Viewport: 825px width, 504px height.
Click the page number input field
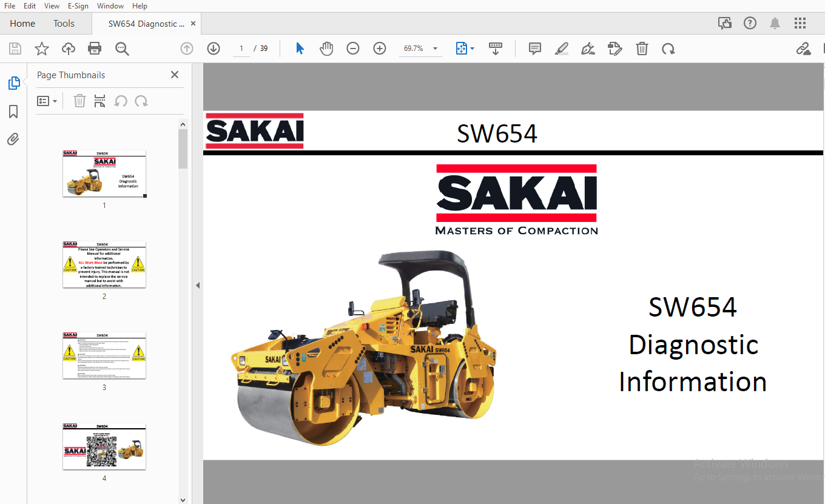point(241,49)
